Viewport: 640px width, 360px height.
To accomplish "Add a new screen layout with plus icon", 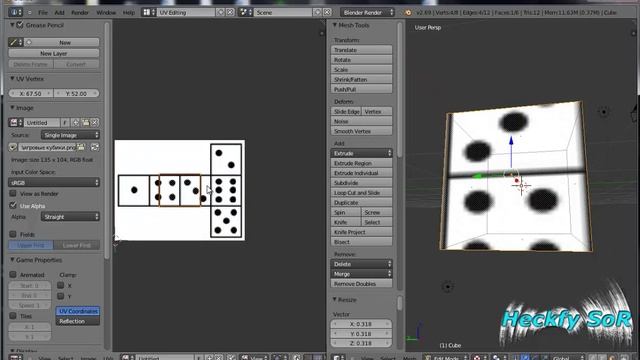I will tap(220, 13).
